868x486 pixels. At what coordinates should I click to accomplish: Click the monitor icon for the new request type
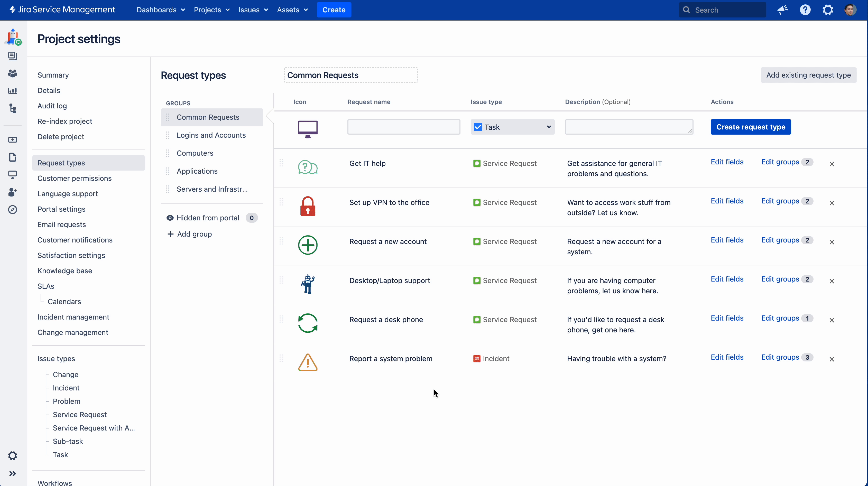(x=308, y=129)
